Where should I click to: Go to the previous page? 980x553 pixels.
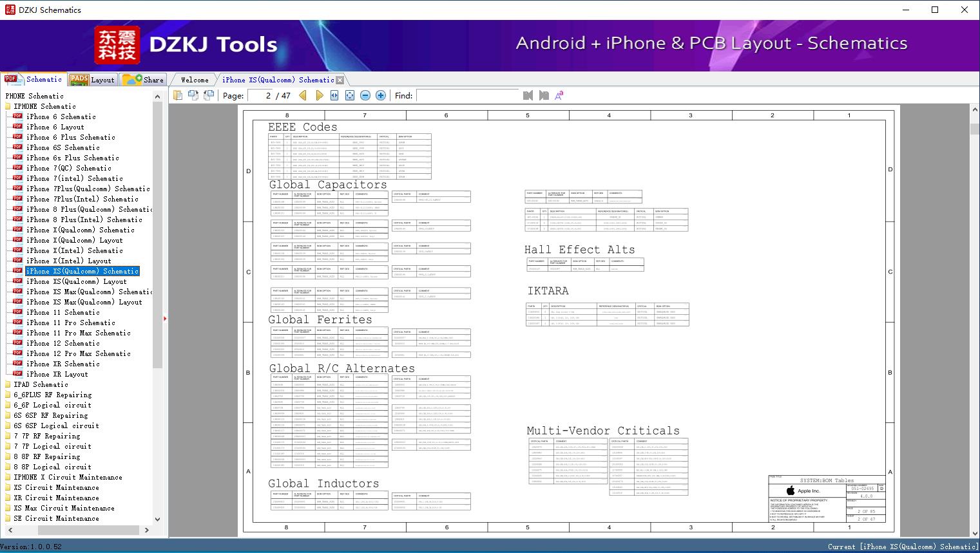tap(303, 95)
